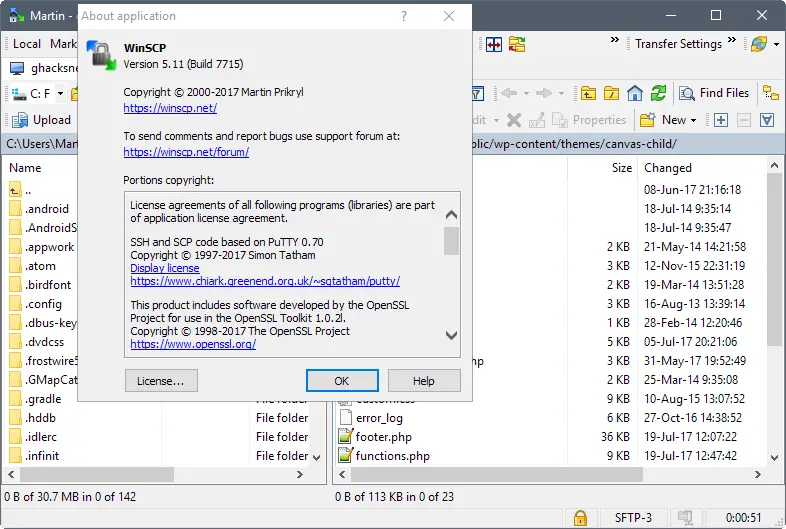Screen dimensions: 786x529
Task: Click the Rename pencil icon
Action: [537, 120]
